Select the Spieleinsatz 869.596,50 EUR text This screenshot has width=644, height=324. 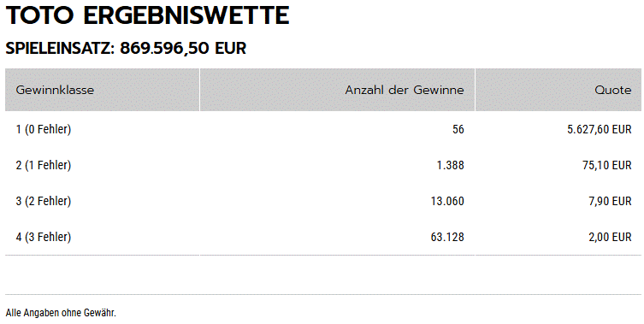126,49
